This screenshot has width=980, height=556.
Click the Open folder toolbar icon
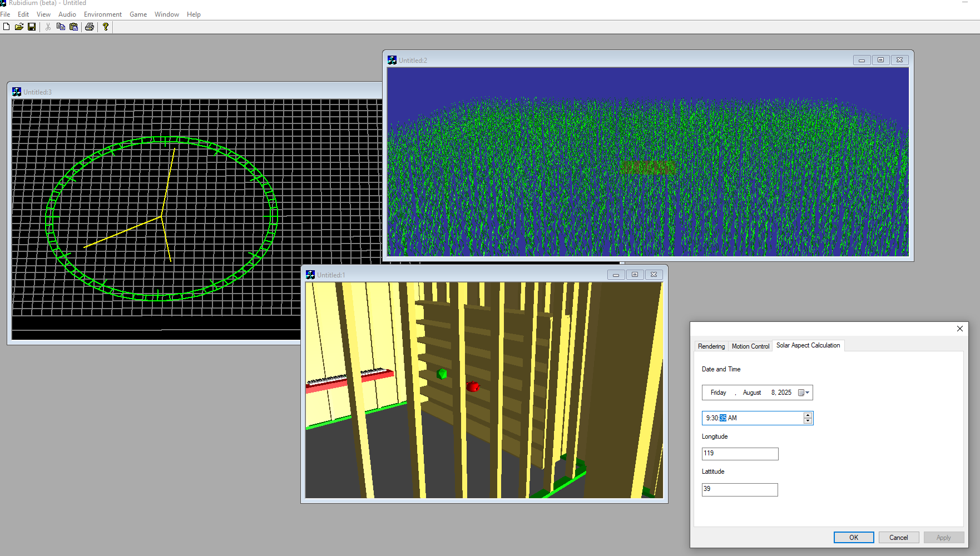pos(19,27)
